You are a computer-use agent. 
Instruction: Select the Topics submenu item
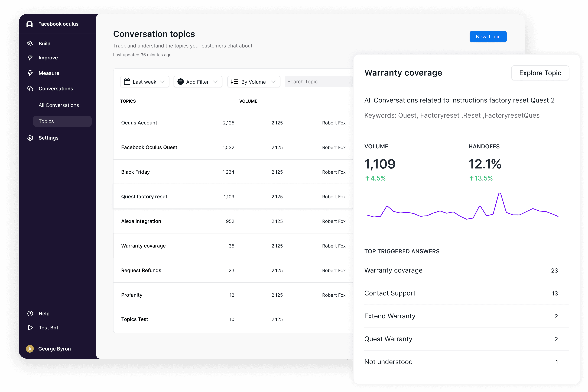point(62,121)
